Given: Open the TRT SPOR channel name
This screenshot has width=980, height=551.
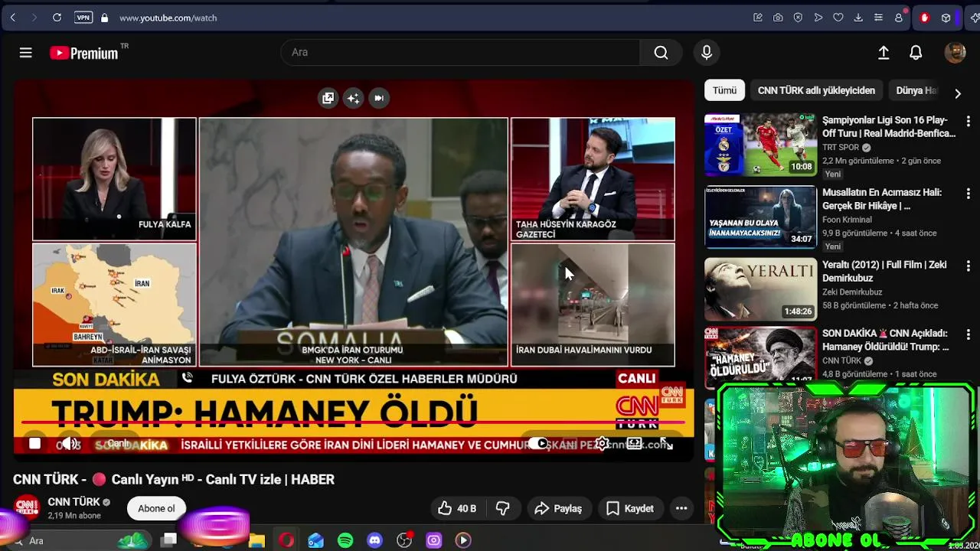Looking at the screenshot, I should click(x=841, y=148).
